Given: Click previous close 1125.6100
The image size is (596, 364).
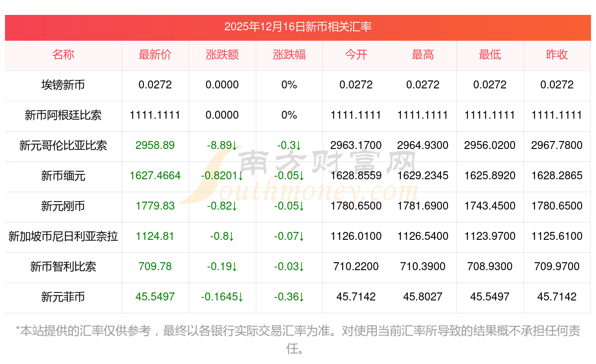Looking at the screenshot, I should [x=557, y=236].
